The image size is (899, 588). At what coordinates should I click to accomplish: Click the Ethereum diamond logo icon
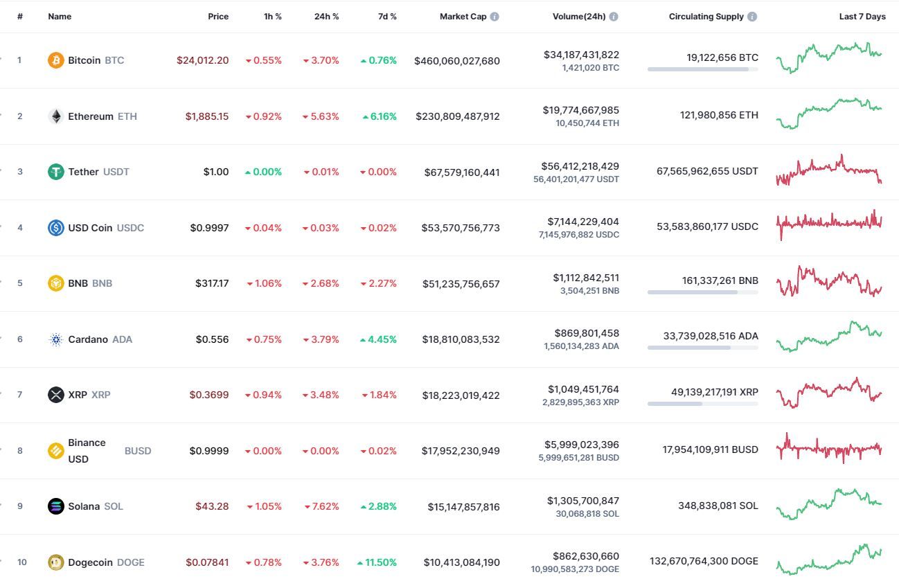(55, 116)
